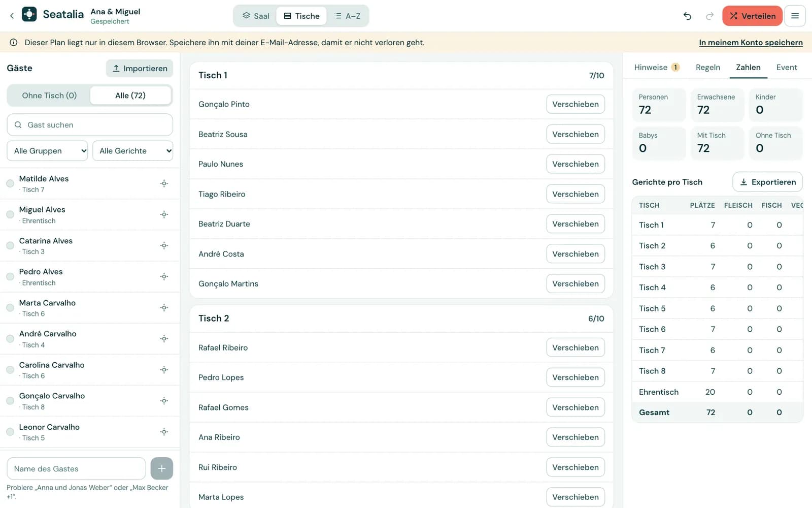The width and height of the screenshot is (812, 508).
Task: Select the circle beside Miguel Alves
Action: (10, 214)
